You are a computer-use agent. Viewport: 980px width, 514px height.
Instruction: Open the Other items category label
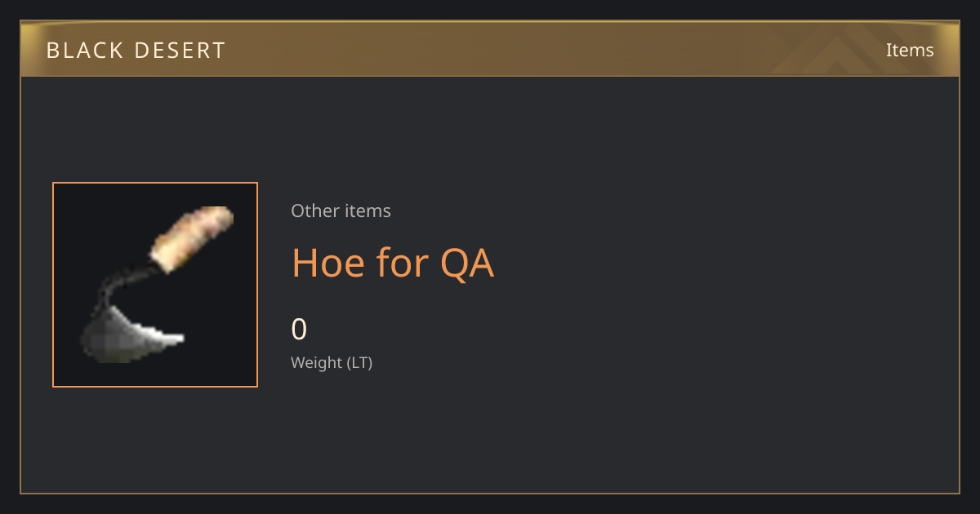pos(341,210)
